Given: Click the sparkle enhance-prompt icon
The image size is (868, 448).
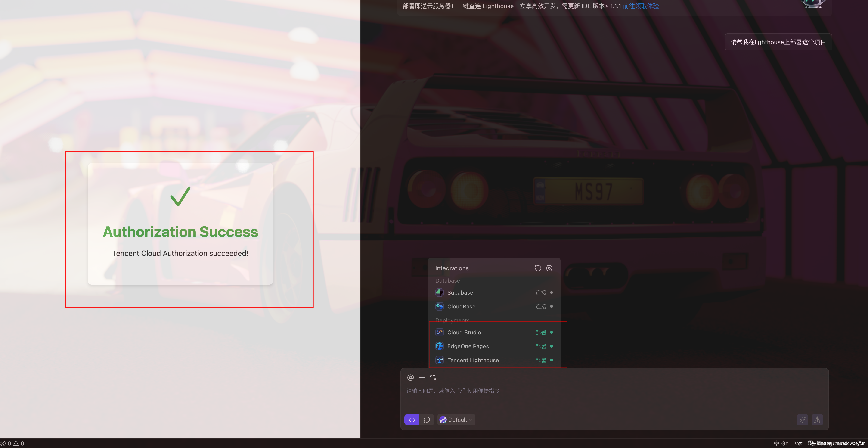Looking at the screenshot, I should tap(802, 420).
